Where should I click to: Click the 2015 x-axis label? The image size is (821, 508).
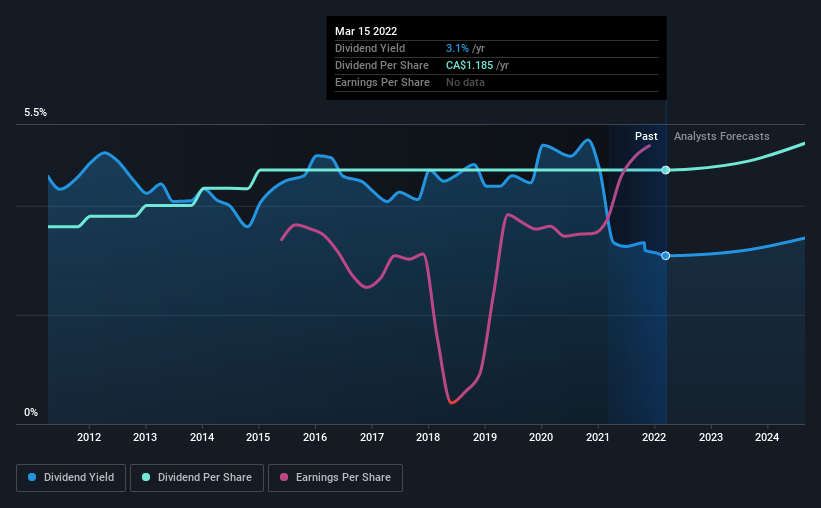[x=258, y=437]
